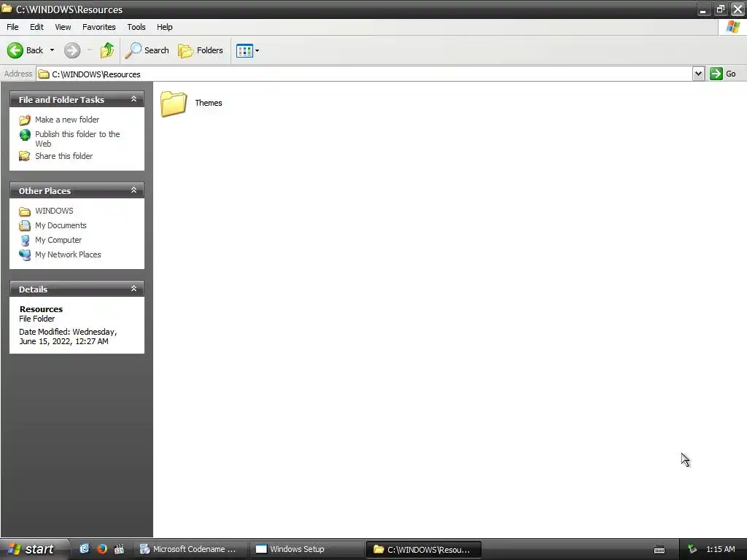The width and height of the screenshot is (747, 560).
Task: Click the WINDOWS folder icon in sidebar
Action: pos(25,211)
